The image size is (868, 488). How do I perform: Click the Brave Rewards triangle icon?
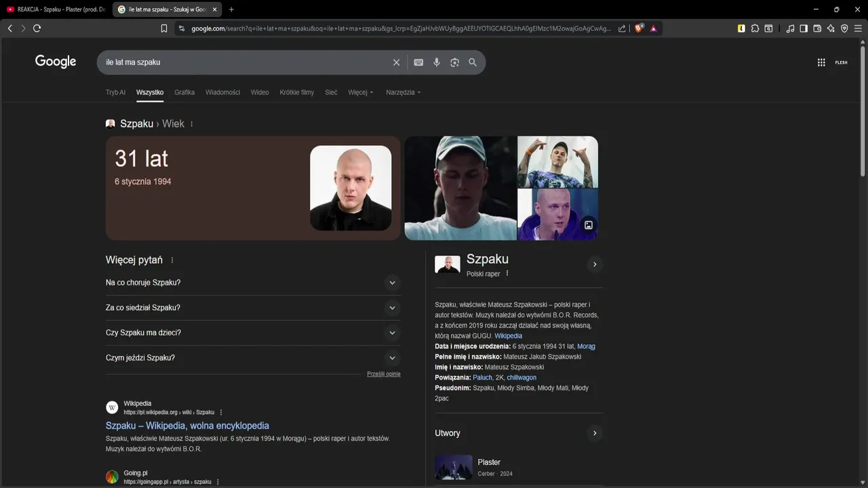(x=653, y=28)
